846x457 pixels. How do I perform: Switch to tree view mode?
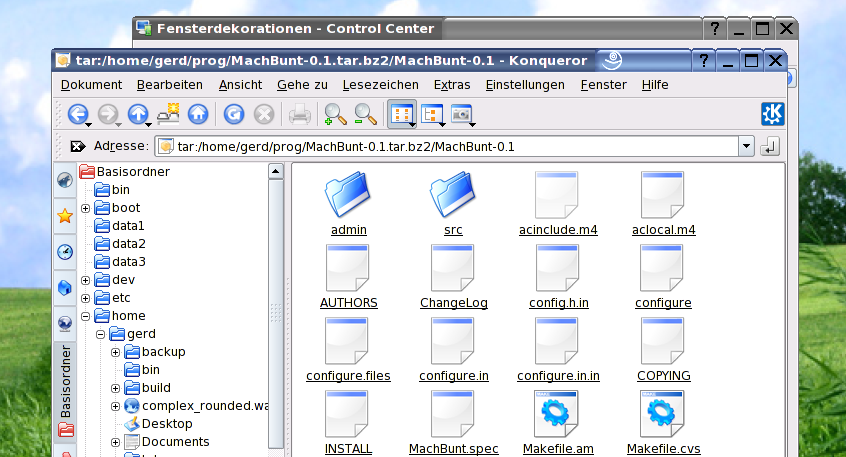click(432, 114)
